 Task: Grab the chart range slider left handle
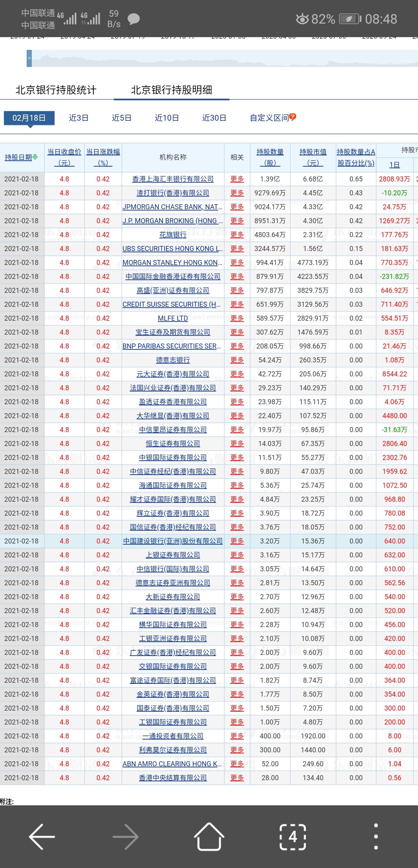click(x=29, y=58)
